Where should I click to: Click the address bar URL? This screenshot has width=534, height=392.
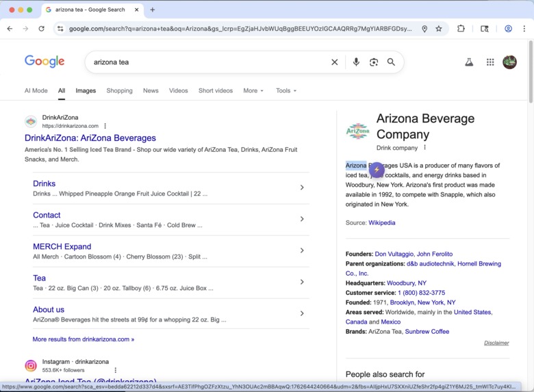point(240,29)
